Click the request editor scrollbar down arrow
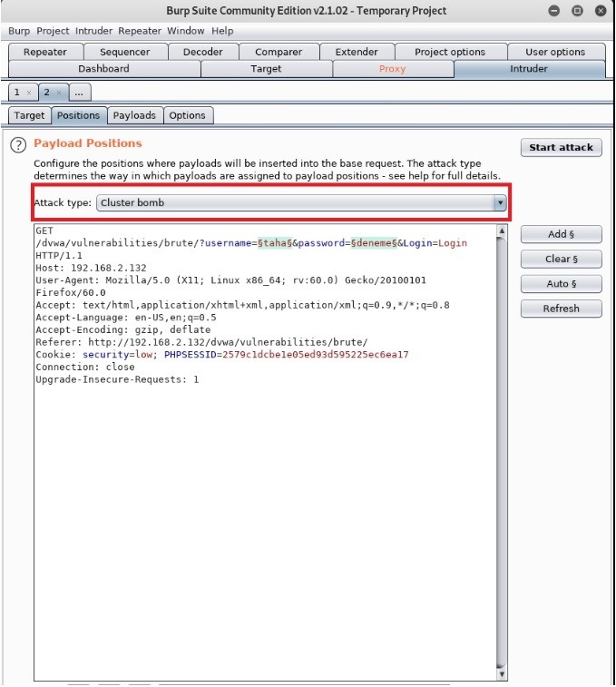 (x=502, y=674)
